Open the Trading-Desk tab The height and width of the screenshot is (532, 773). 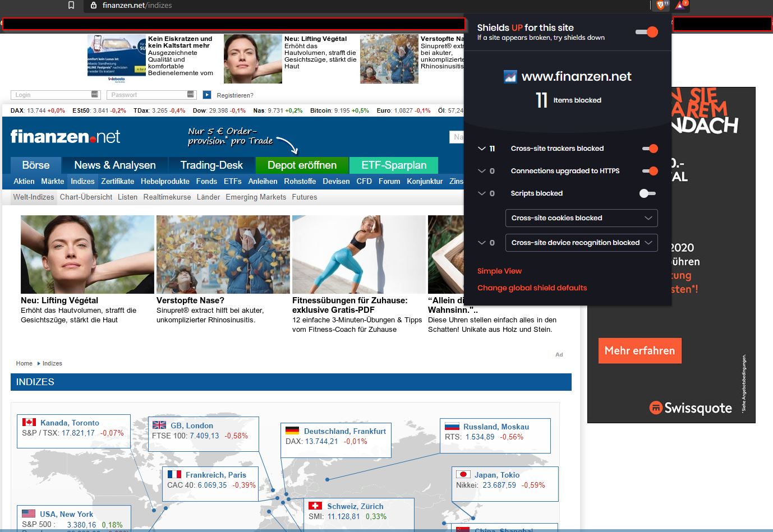coord(211,165)
